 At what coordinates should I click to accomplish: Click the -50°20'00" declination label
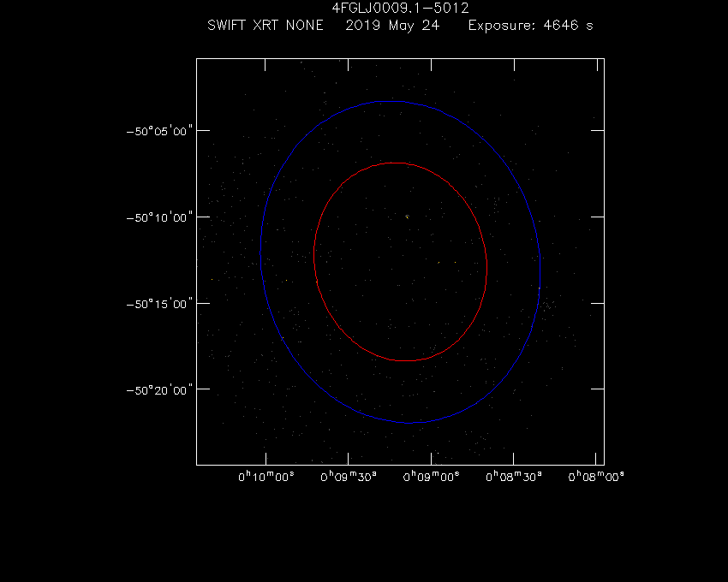(x=159, y=390)
